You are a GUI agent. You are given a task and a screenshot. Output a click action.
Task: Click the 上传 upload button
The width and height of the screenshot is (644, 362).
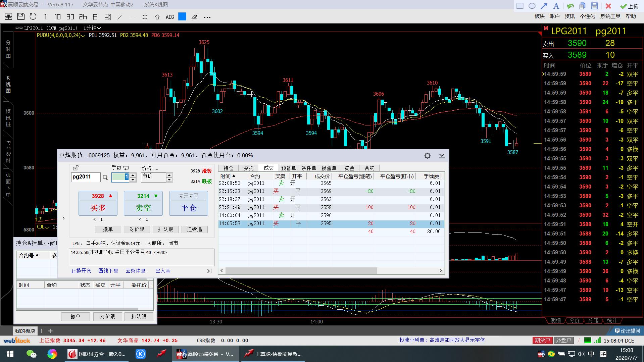[629, 6]
